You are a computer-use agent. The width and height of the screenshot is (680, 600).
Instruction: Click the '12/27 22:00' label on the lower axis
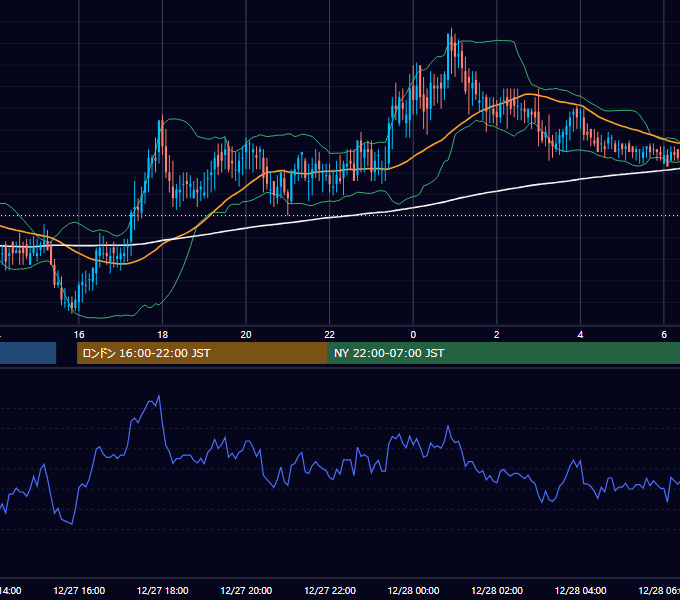coord(330,590)
